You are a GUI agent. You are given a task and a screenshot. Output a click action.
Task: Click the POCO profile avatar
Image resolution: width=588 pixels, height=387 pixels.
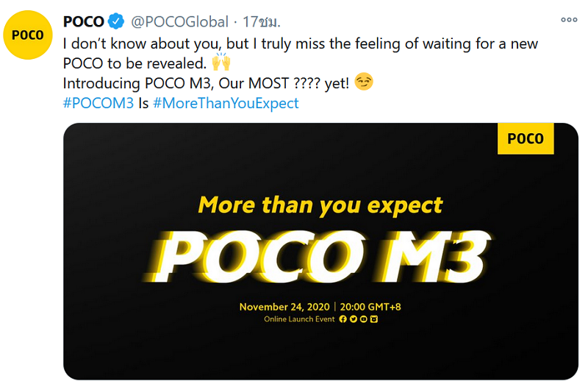(28, 35)
